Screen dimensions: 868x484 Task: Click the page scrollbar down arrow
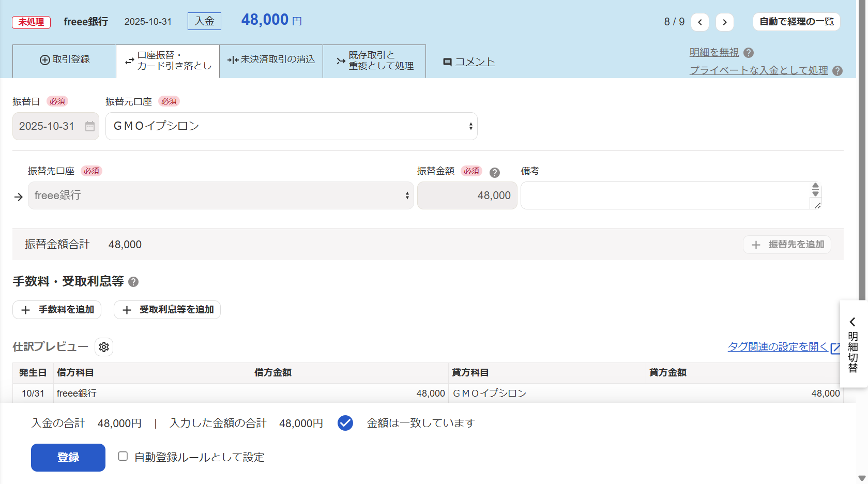pos(862,478)
